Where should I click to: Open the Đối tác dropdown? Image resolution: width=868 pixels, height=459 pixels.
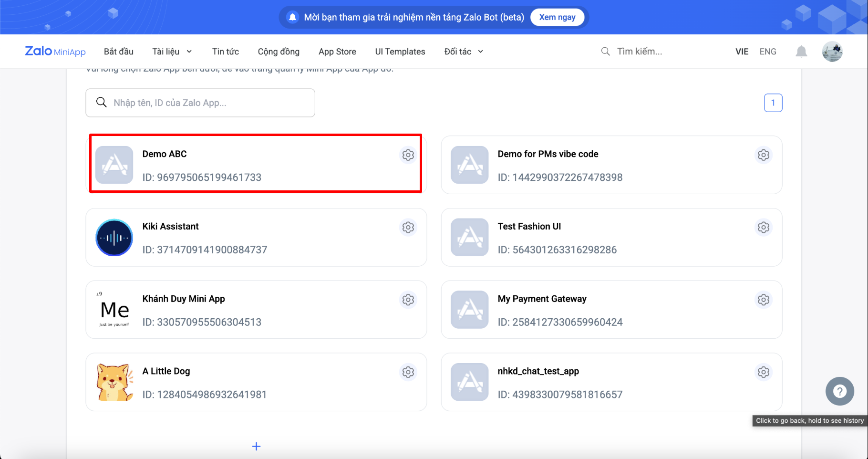click(462, 51)
